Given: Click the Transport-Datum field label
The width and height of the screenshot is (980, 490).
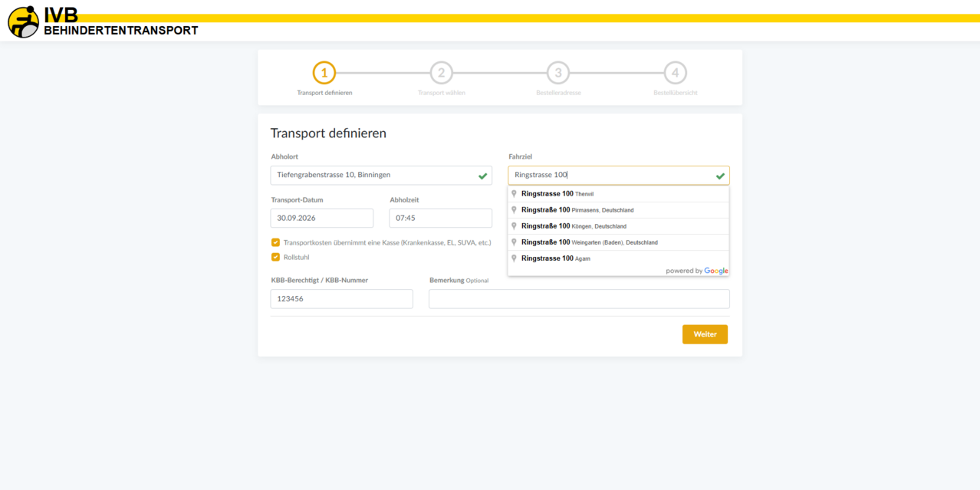Looking at the screenshot, I should click(298, 200).
